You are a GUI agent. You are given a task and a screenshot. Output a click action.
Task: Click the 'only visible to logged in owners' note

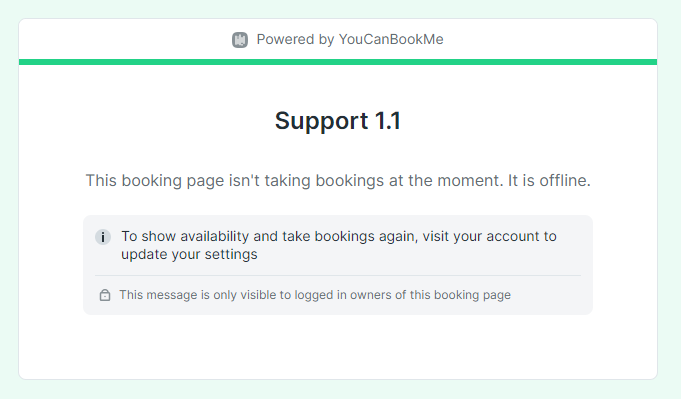point(315,295)
